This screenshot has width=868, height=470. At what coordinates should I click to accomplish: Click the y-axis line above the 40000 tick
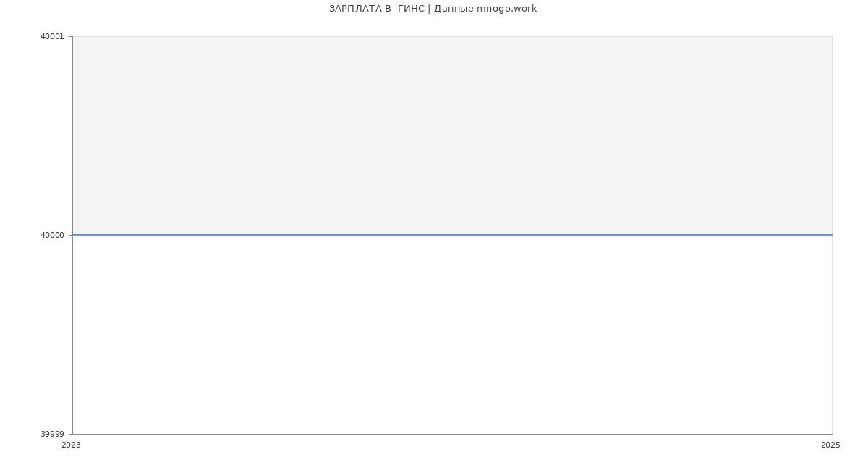coord(72,135)
